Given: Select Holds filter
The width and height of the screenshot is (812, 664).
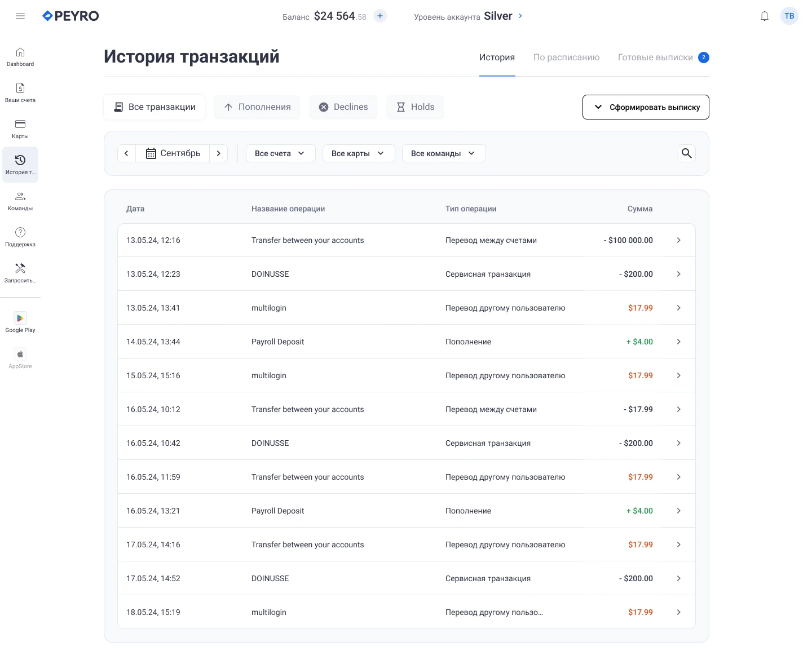Looking at the screenshot, I should point(414,107).
